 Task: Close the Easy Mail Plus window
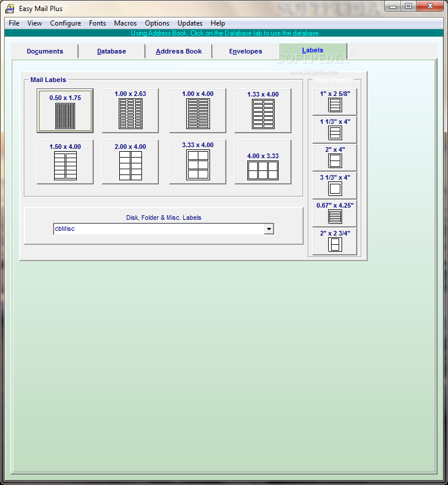click(x=430, y=6)
